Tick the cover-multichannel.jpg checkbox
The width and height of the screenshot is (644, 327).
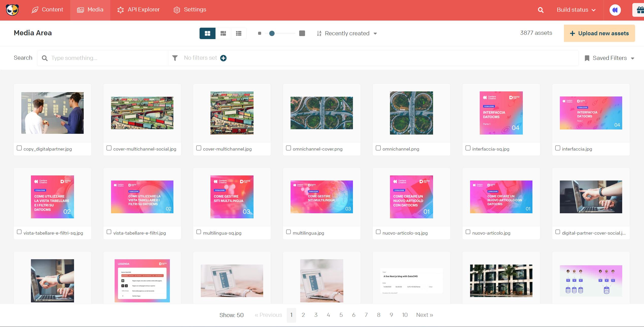(199, 148)
